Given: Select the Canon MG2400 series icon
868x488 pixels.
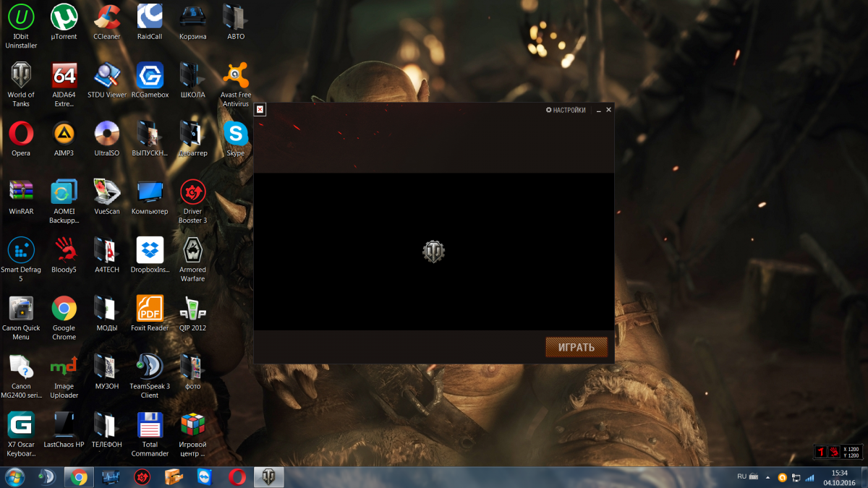Looking at the screenshot, I should tap(21, 377).
